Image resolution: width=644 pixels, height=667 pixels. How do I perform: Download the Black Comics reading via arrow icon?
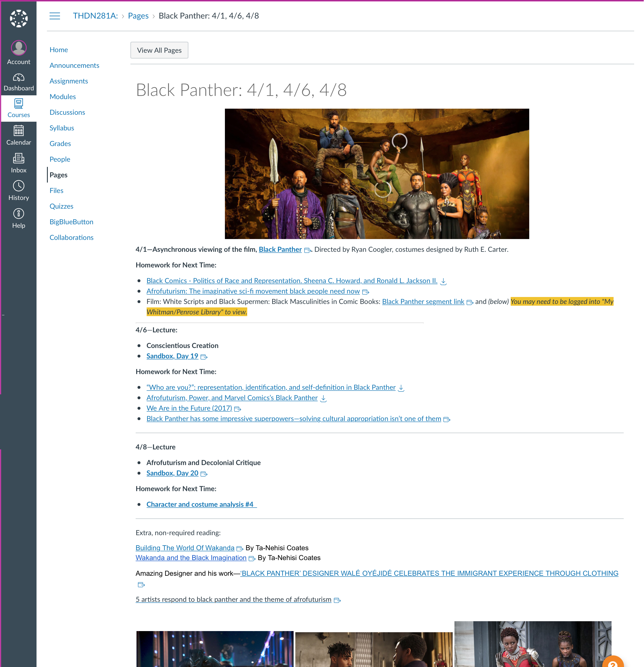point(443,281)
